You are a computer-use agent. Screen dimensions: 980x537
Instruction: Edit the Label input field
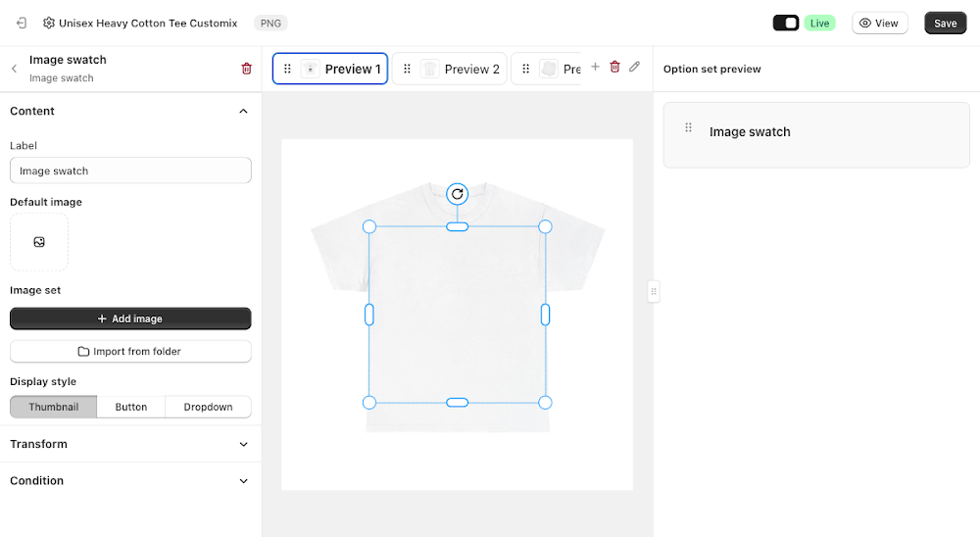(x=130, y=171)
